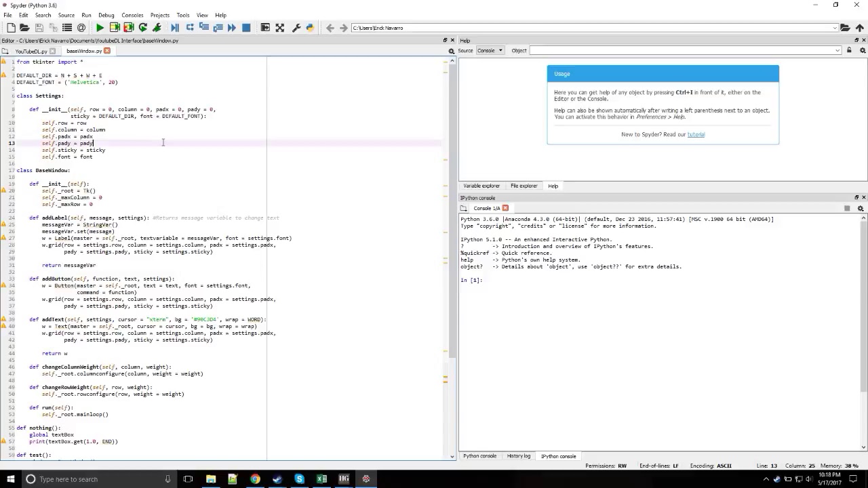Stop debugging with the blue square icon
The height and width of the screenshot is (488, 868).
pos(246,28)
